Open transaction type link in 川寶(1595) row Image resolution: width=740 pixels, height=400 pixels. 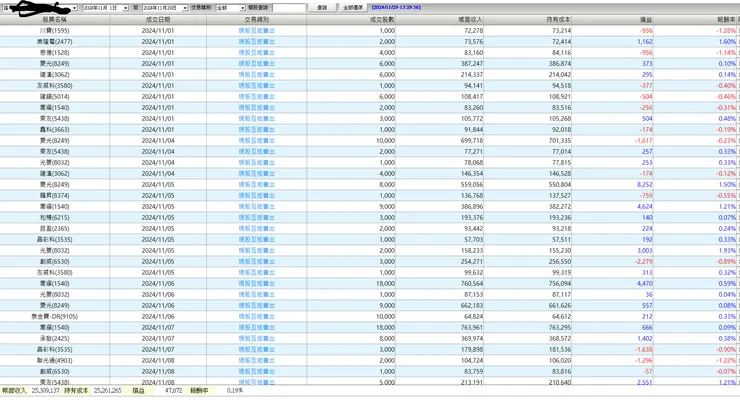click(x=256, y=31)
